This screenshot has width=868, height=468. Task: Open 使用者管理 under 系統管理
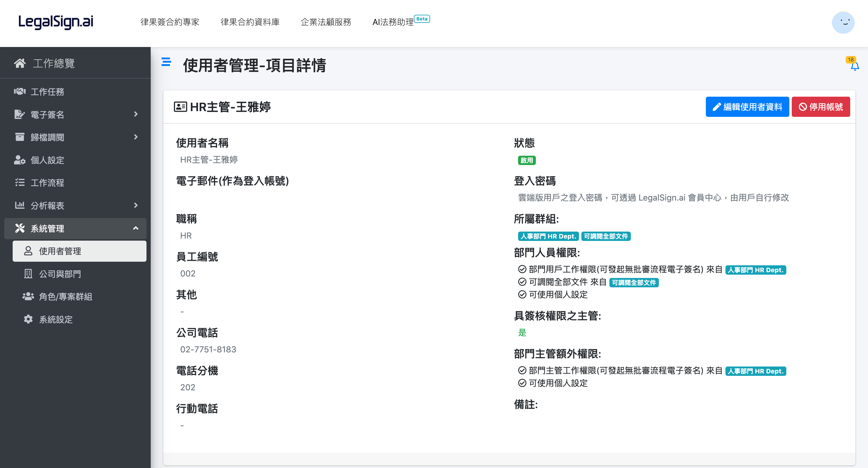click(x=80, y=251)
